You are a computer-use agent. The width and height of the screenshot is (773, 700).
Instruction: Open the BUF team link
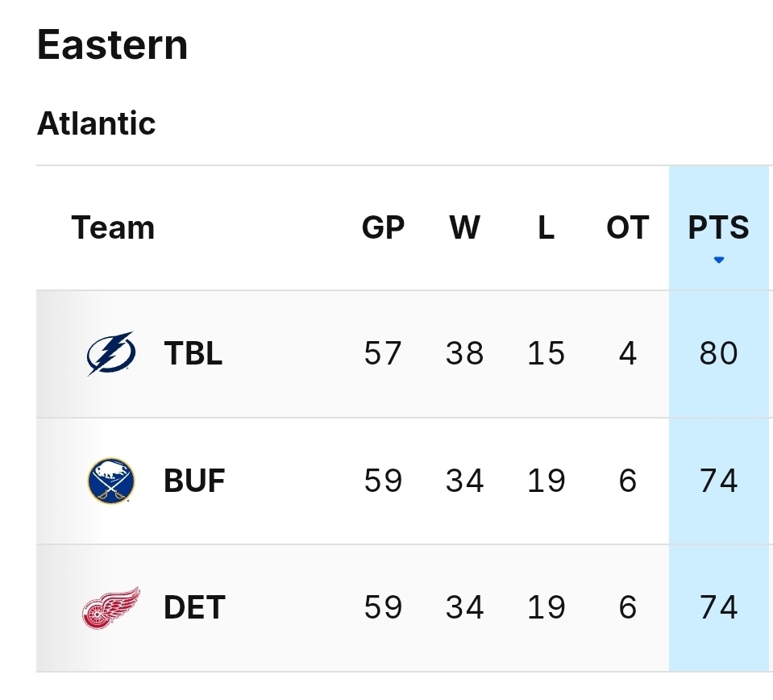194,481
